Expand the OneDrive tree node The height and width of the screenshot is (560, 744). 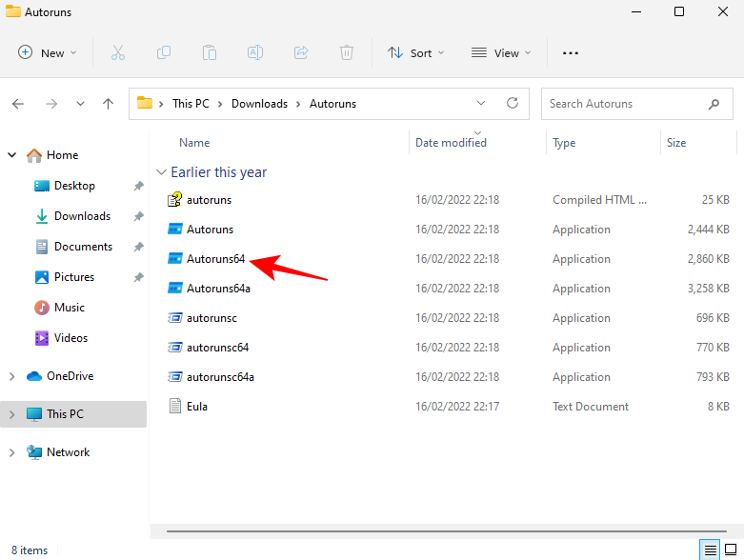click(x=12, y=376)
